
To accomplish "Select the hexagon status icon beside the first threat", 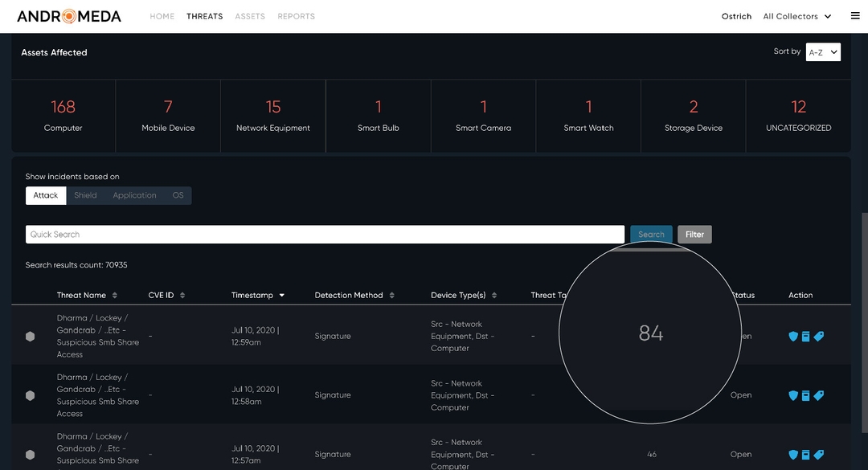I will [30, 336].
